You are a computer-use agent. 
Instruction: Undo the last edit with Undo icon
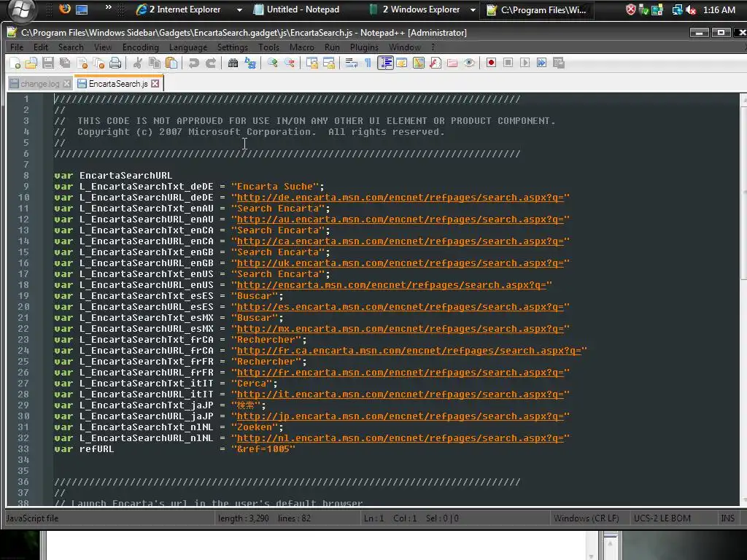tap(193, 63)
